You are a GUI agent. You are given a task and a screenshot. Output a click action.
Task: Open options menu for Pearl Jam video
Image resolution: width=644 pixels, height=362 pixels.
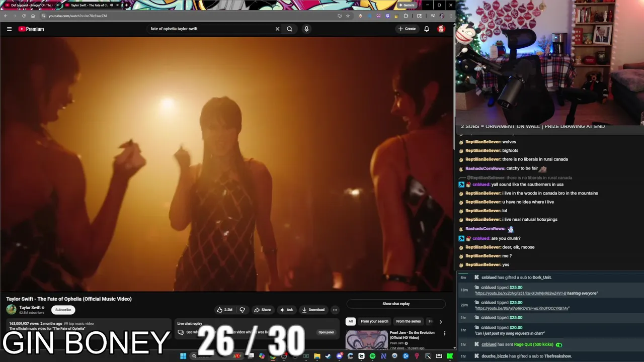(444, 333)
